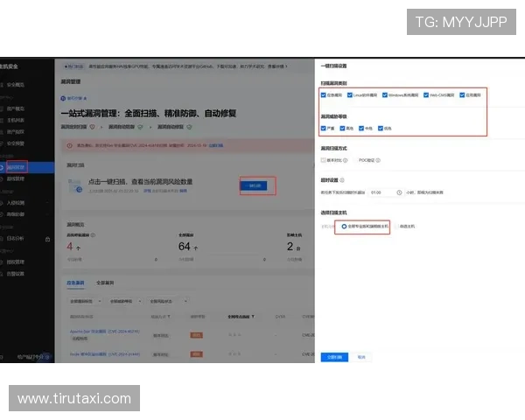Click the 01:00 timeout duration field
The width and height of the screenshot is (525, 420).
click(x=386, y=192)
